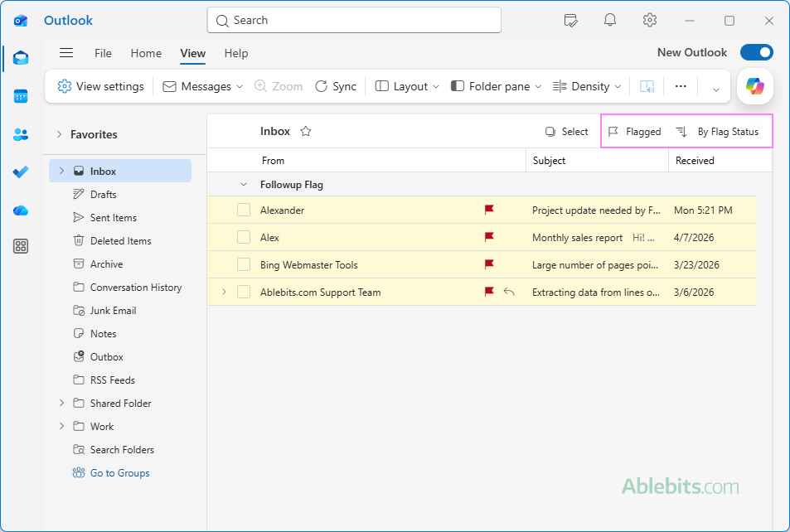790x532 pixels.
Task: Click the red flag on Ablebits.com Support Team message
Action: click(x=489, y=291)
